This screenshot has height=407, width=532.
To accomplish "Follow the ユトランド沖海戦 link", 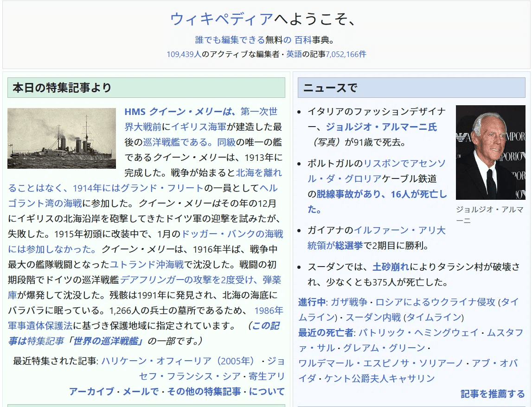I will pyautogui.click(x=147, y=265).
